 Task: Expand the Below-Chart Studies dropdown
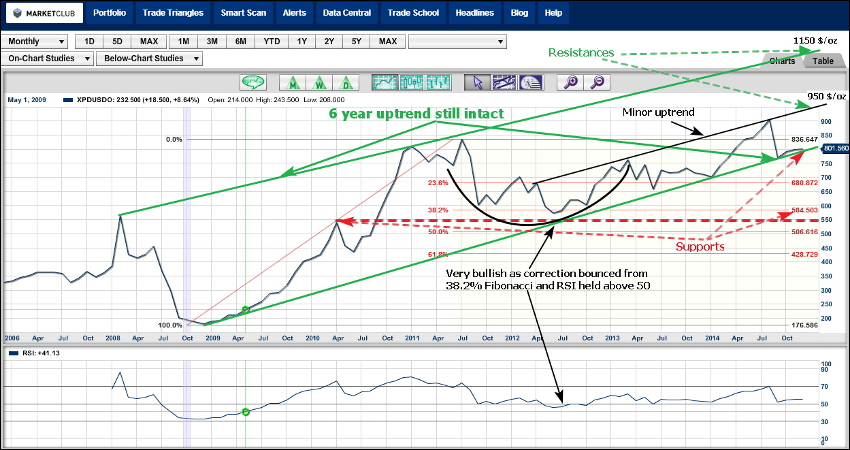150,59
